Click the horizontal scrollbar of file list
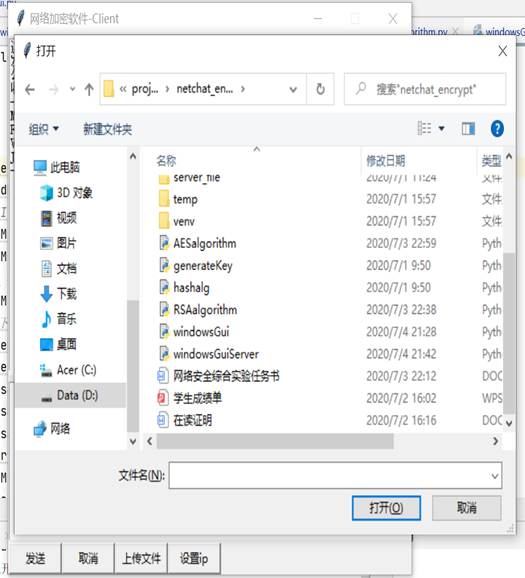Viewport: 525px width, 578px height. click(x=275, y=441)
